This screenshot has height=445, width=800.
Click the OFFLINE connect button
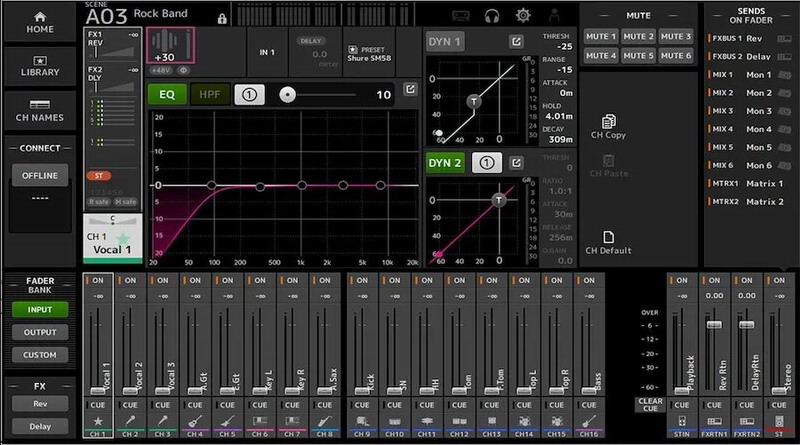click(x=40, y=175)
